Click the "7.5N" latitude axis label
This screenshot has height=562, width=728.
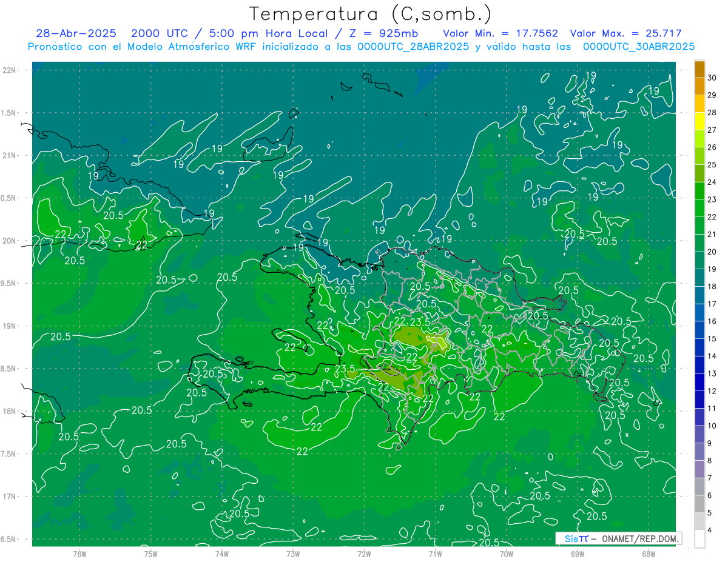tap(9, 454)
